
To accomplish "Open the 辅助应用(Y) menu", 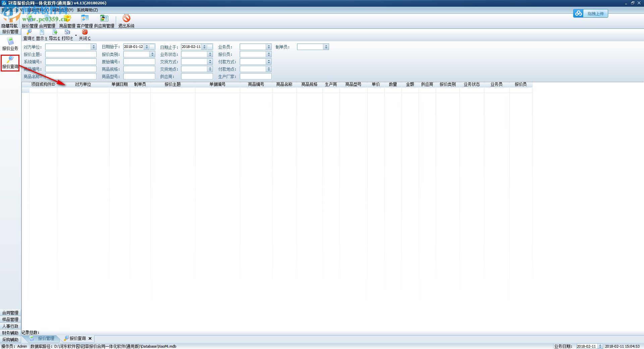I will coord(63,10).
